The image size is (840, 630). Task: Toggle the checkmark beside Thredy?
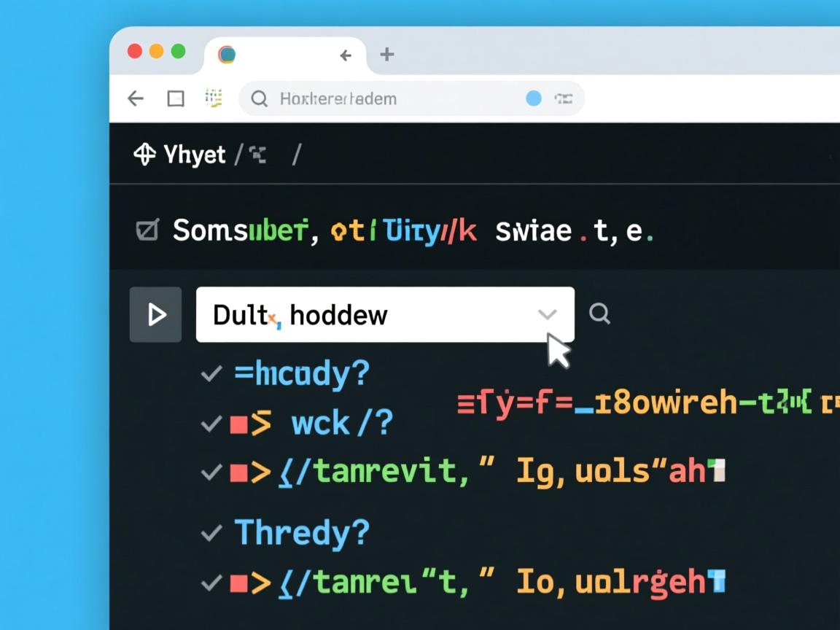pyautogui.click(x=211, y=534)
